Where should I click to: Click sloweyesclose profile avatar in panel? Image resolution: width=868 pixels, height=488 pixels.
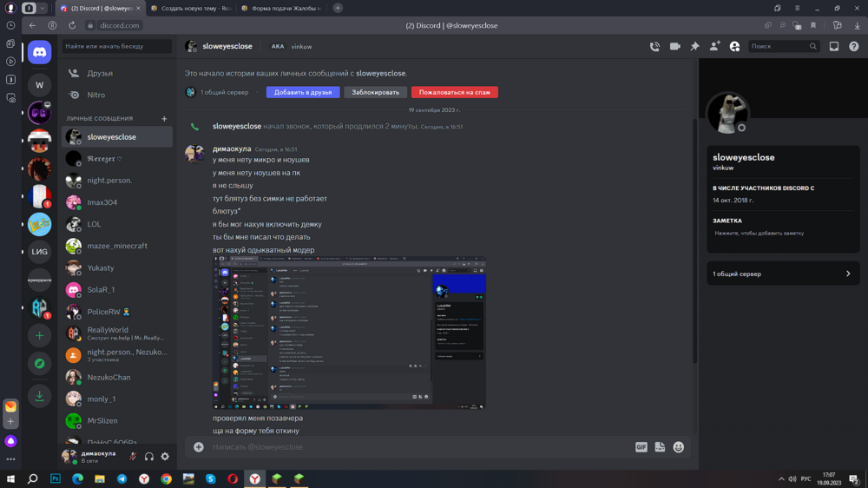coord(727,113)
